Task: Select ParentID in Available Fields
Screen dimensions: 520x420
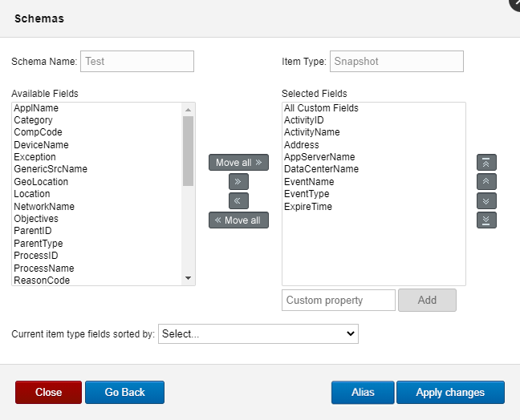Action: coord(32,231)
